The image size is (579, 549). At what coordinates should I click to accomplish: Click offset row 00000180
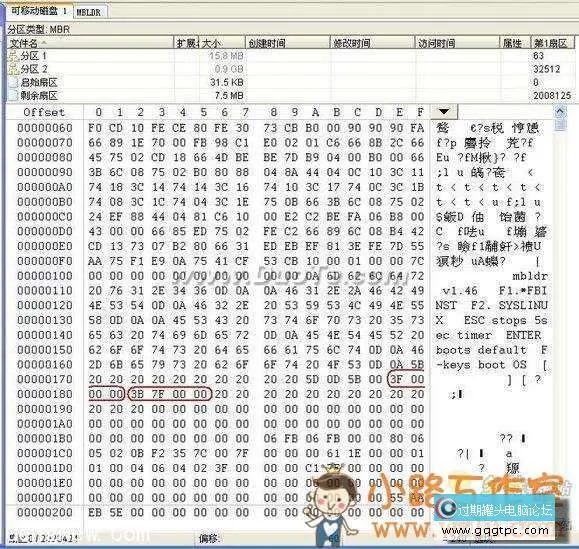click(x=45, y=394)
